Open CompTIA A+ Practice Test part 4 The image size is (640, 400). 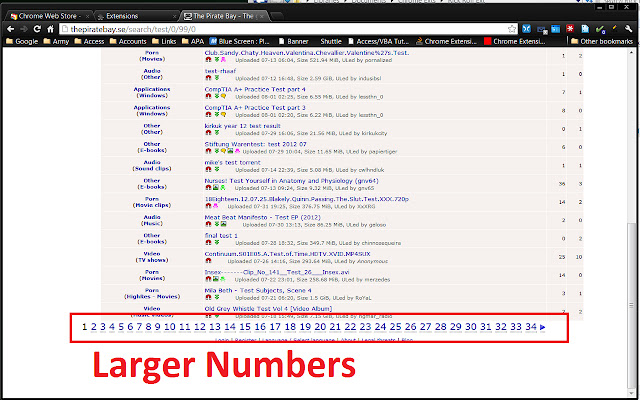255,89
